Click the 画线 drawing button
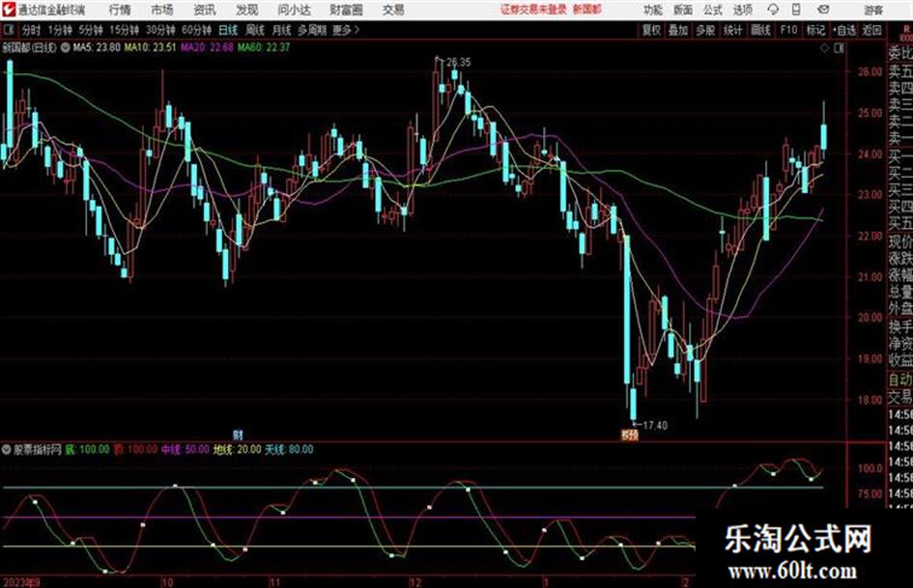Image resolution: width=913 pixels, height=588 pixels. (x=760, y=30)
